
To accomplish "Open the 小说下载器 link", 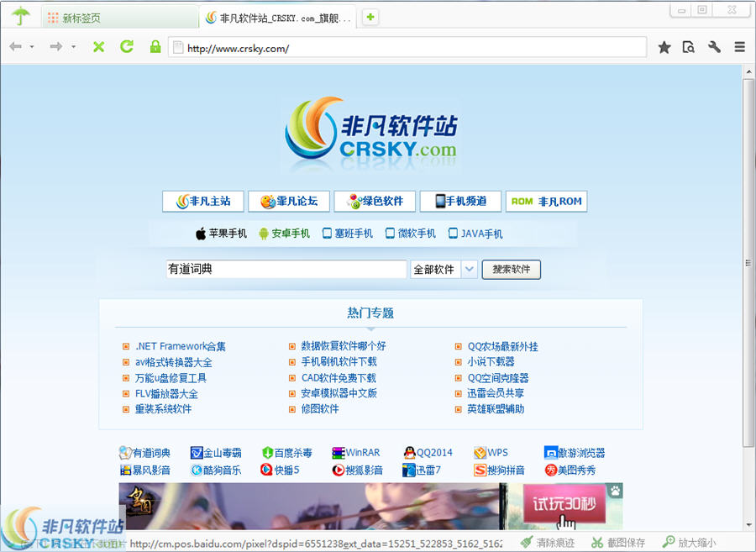I will pos(491,362).
